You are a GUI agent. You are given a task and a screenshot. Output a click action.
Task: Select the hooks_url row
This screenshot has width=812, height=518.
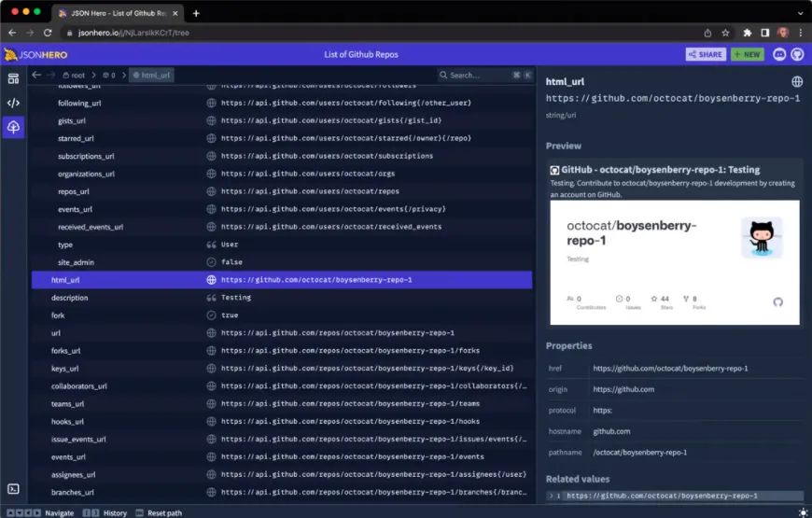pyautogui.click(x=282, y=421)
